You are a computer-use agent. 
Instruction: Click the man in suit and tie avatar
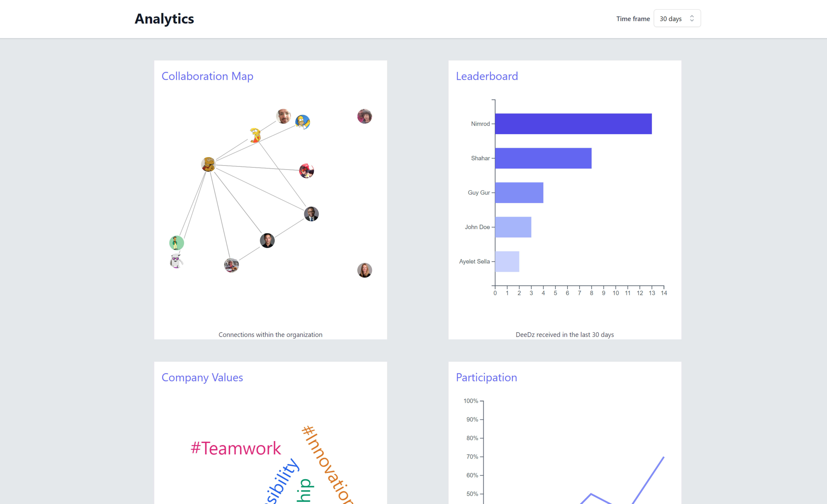tap(311, 214)
